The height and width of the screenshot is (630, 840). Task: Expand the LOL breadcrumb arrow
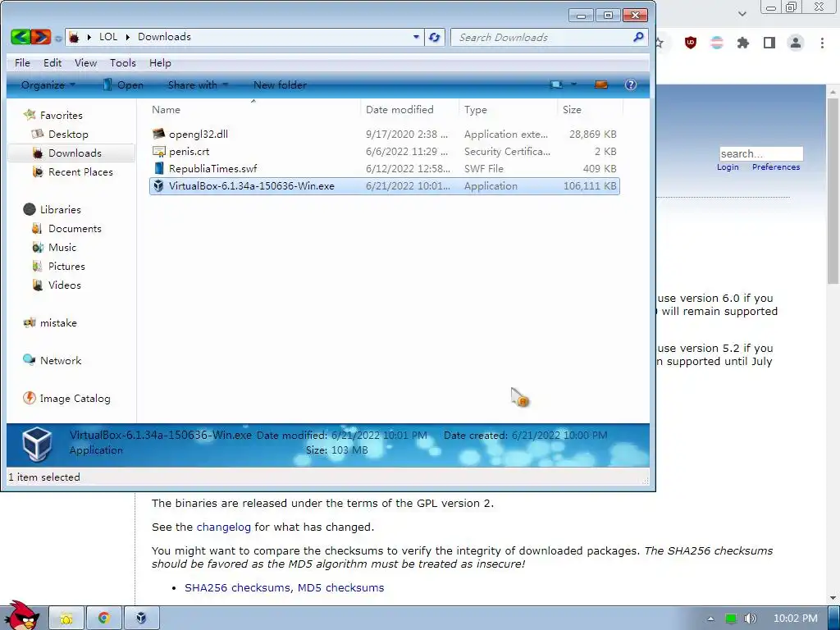click(127, 37)
